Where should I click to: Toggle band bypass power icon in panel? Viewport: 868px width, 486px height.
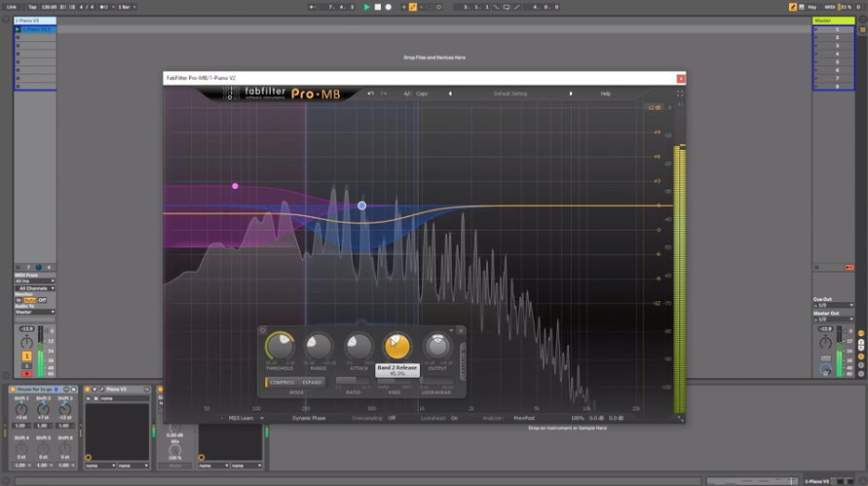coord(263,330)
